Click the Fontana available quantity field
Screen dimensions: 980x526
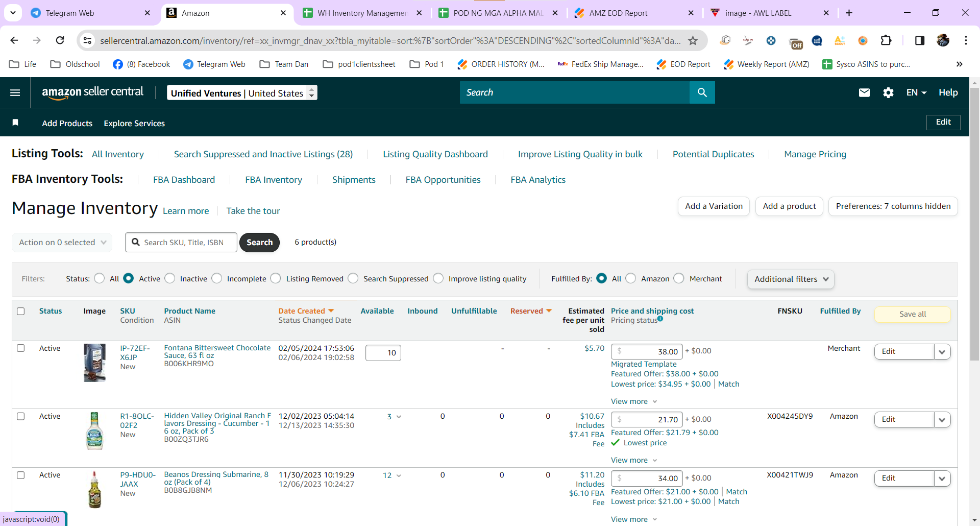coord(383,353)
